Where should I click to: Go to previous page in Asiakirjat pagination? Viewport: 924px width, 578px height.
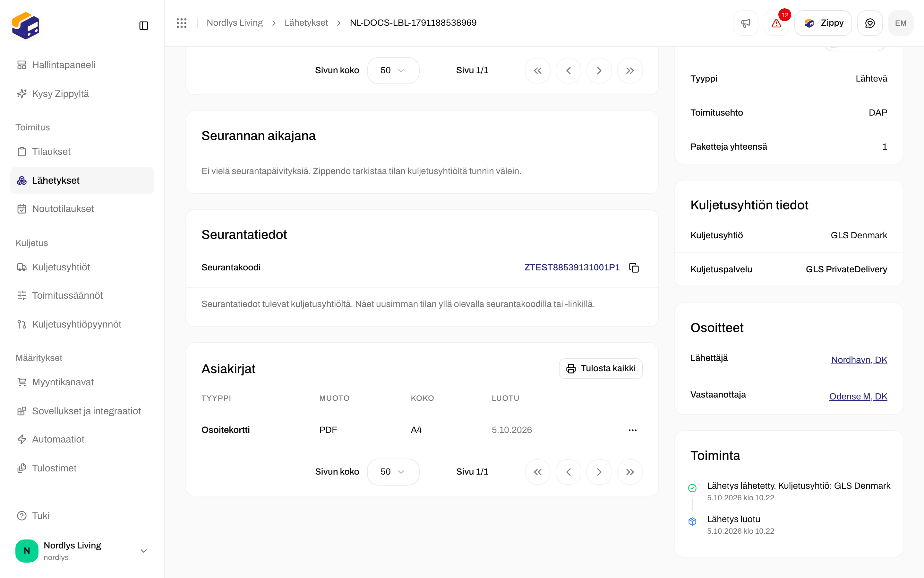[569, 472]
